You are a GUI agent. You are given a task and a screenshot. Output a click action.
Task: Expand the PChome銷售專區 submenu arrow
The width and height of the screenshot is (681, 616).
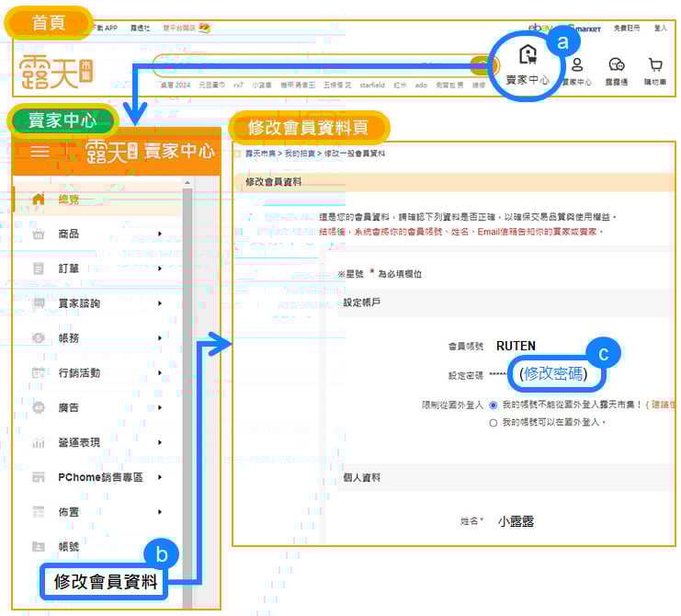tap(160, 477)
